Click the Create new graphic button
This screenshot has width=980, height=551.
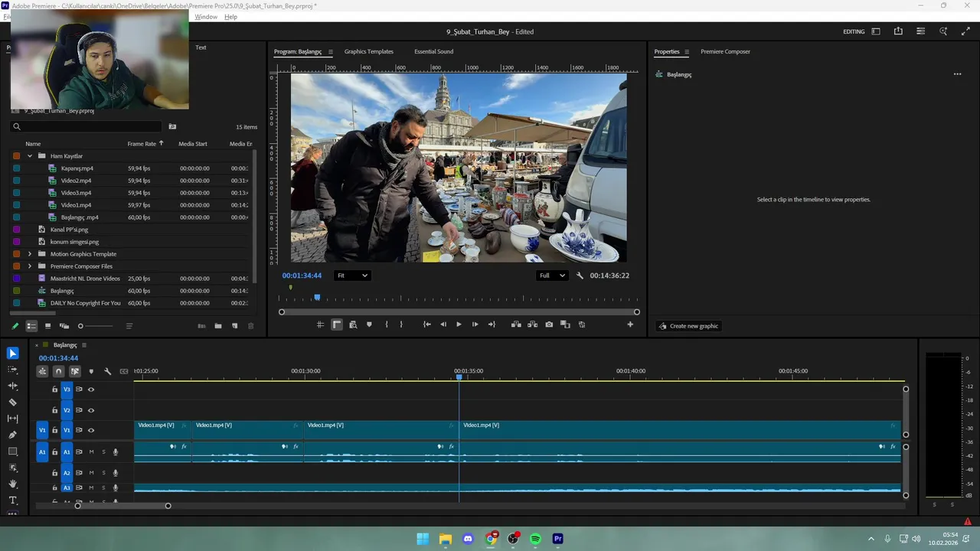[x=688, y=326]
